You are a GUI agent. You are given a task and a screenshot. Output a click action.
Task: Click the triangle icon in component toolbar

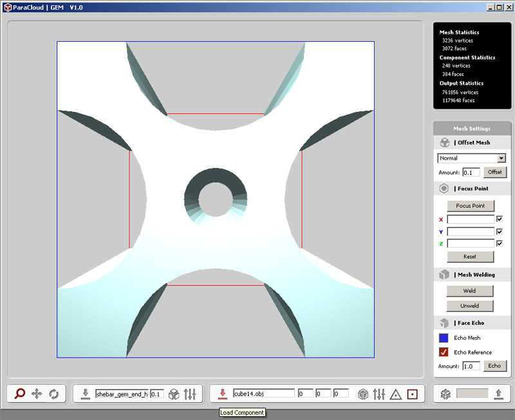pos(396,394)
